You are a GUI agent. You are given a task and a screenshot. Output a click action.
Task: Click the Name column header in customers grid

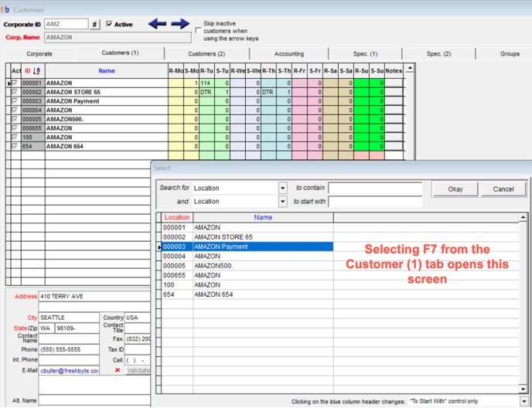click(107, 71)
